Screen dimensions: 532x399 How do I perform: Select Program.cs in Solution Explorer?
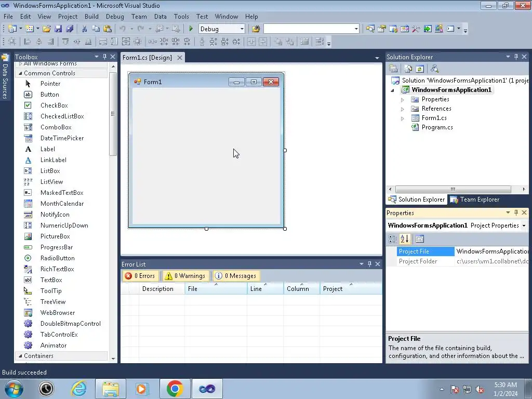[x=437, y=127]
